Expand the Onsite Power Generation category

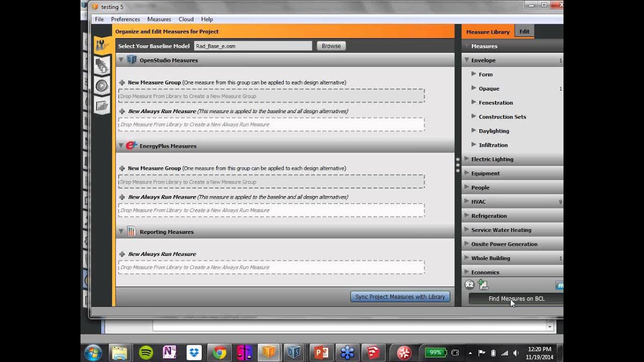click(x=466, y=243)
